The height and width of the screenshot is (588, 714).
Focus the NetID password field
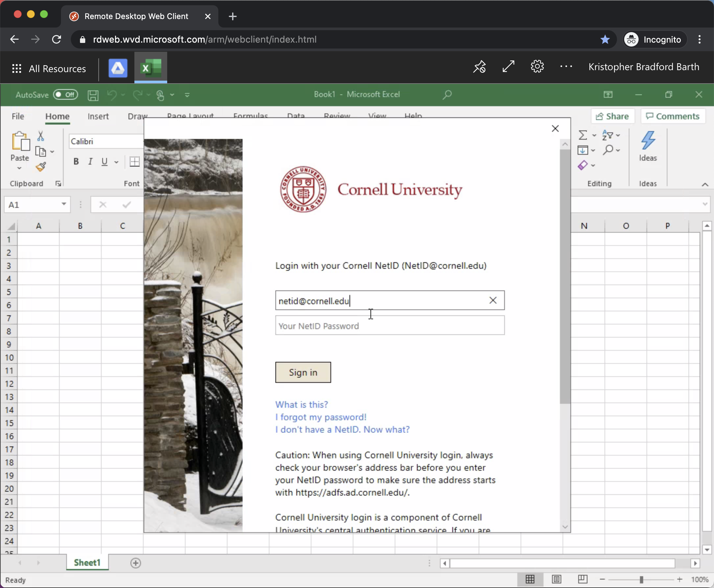pos(390,325)
